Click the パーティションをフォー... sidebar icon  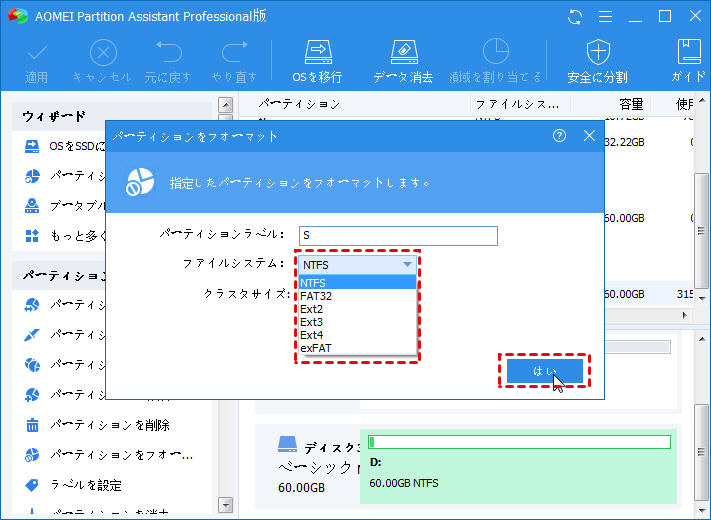pyautogui.click(x=32, y=455)
